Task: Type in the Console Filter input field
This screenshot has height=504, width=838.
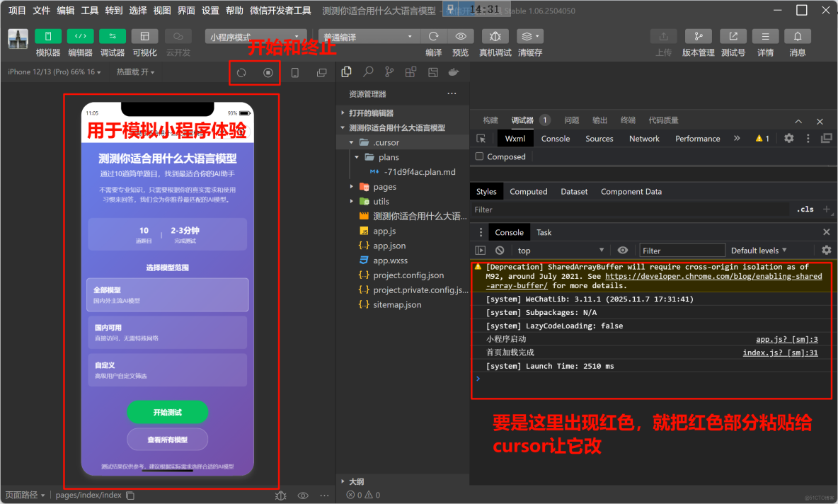Action: [682, 249]
